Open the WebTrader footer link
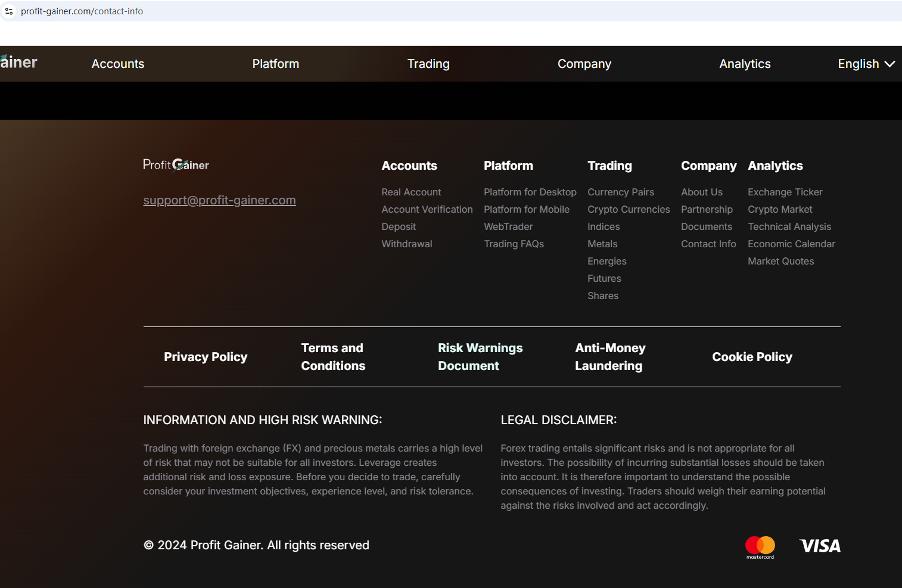902x588 pixels. tap(508, 226)
